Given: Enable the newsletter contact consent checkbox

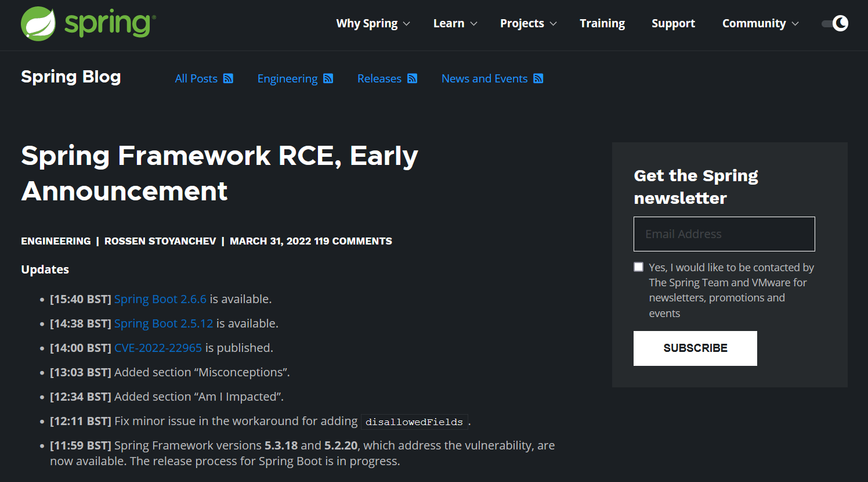Looking at the screenshot, I should click(x=638, y=267).
